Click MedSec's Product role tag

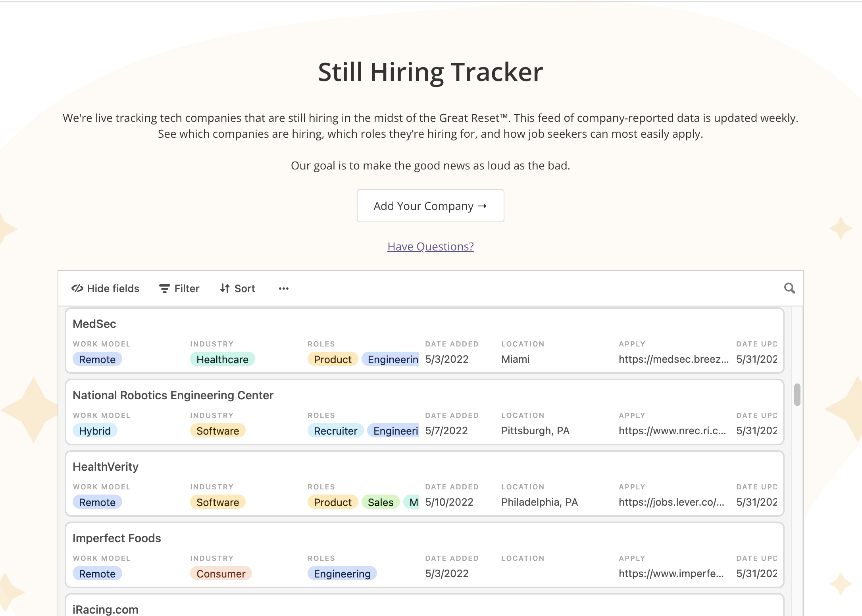pyautogui.click(x=333, y=359)
